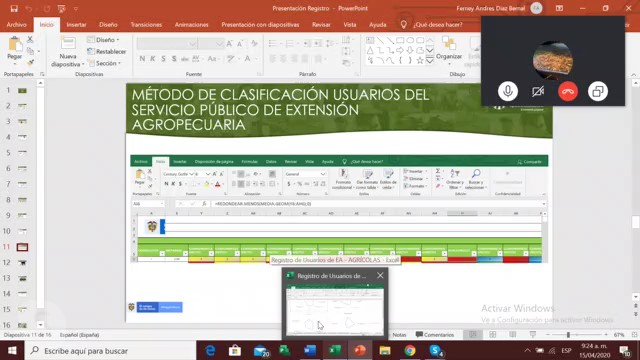Switch to slide sorter view icon

[493, 335]
